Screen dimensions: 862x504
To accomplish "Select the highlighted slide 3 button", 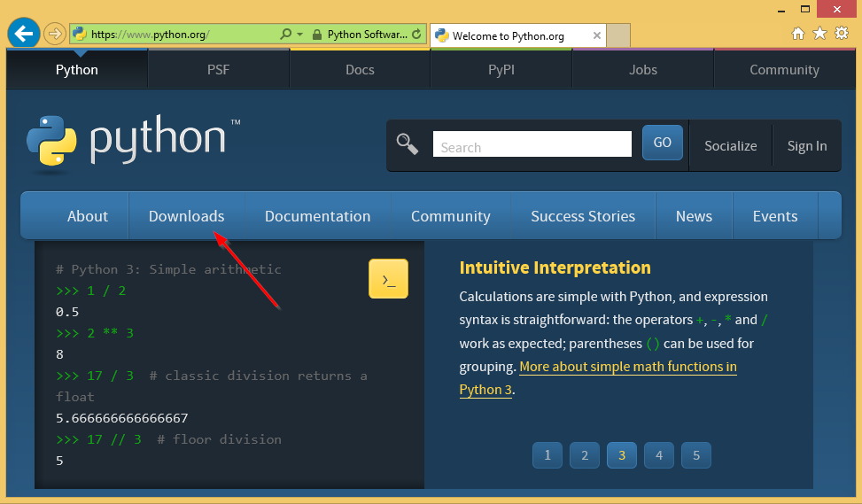I will pos(622,455).
